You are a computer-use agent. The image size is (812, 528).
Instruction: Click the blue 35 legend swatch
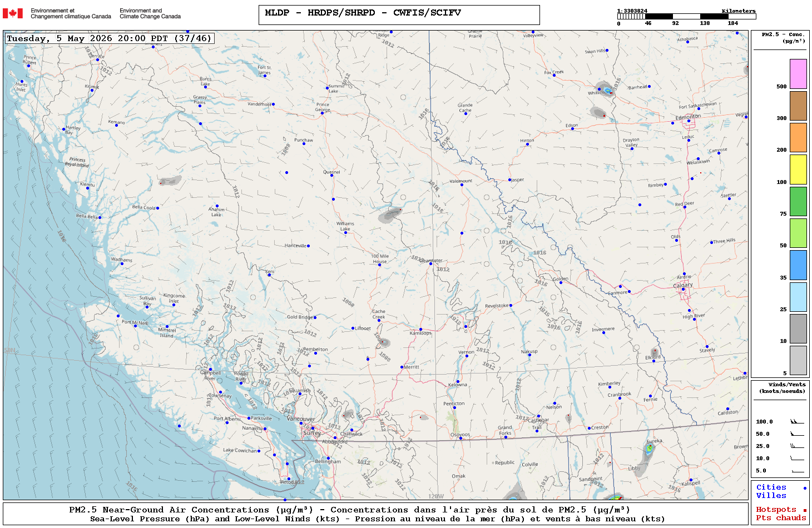[798, 265]
